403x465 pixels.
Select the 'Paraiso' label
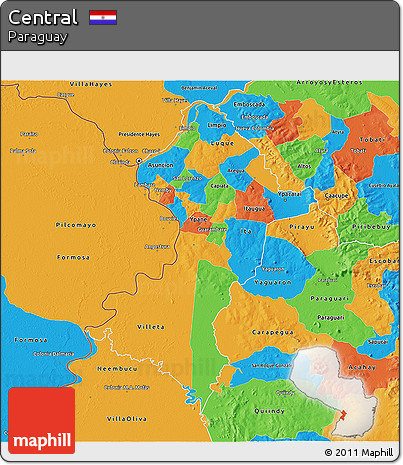tap(29, 134)
